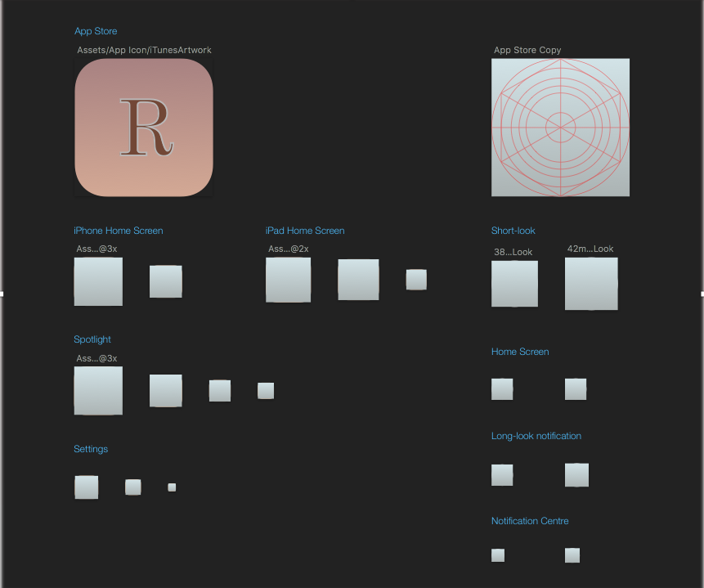Image resolution: width=704 pixels, height=588 pixels.
Task: Select the iPhone Home Screen @3x icon well
Action: [x=98, y=281]
